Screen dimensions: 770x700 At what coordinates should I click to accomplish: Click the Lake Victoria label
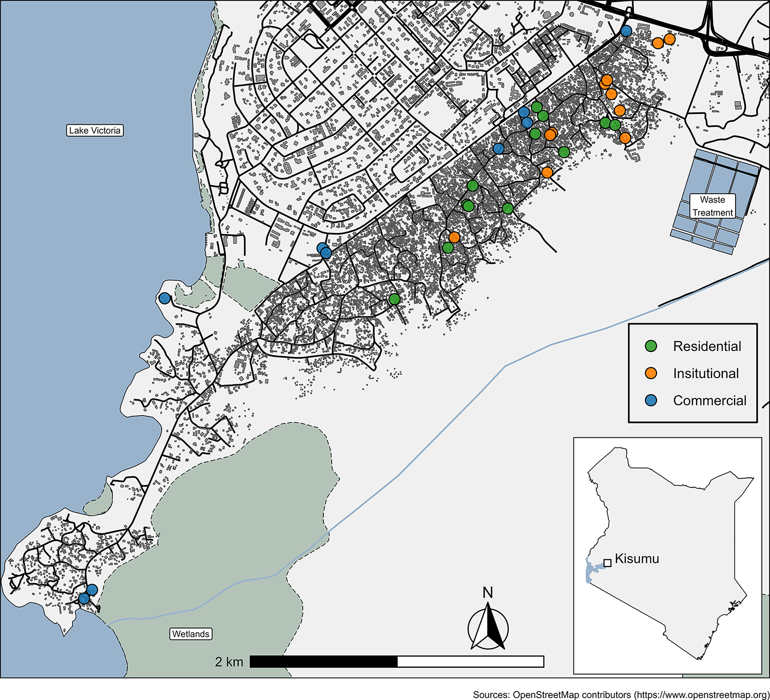(x=95, y=130)
